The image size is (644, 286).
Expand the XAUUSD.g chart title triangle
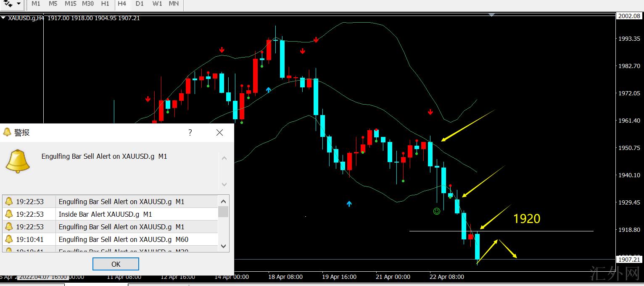pyautogui.click(x=3, y=18)
